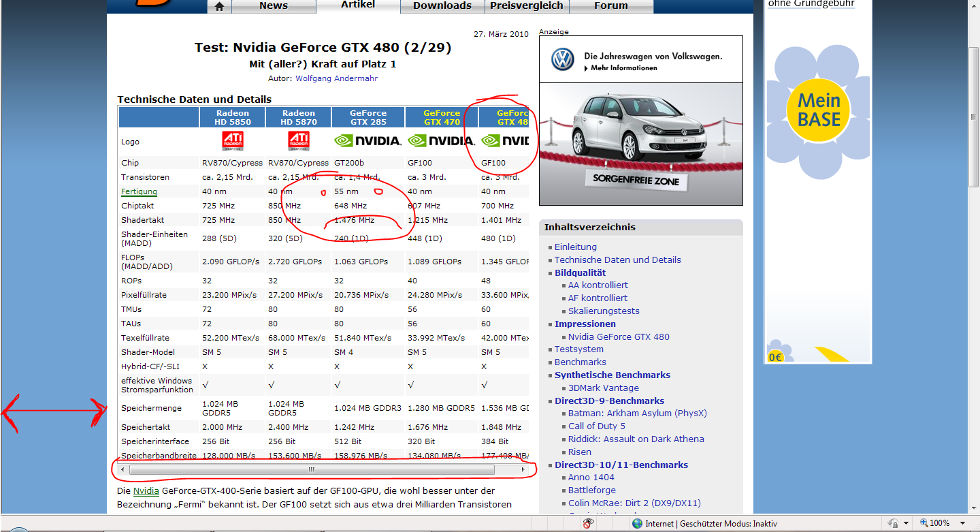Open Einleitung in Inhaltsverzeichnis
Viewport: 980px width, 532px height.
coord(575,247)
